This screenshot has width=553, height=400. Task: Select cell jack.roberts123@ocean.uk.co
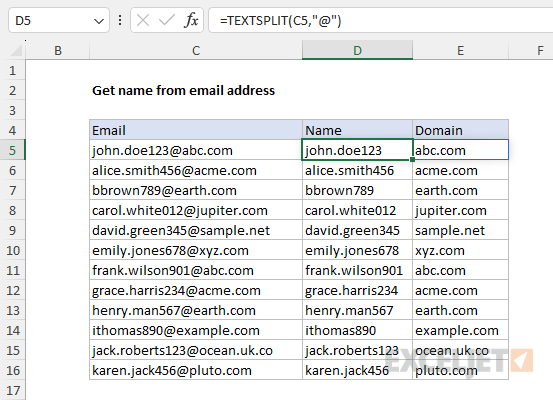tap(196, 350)
